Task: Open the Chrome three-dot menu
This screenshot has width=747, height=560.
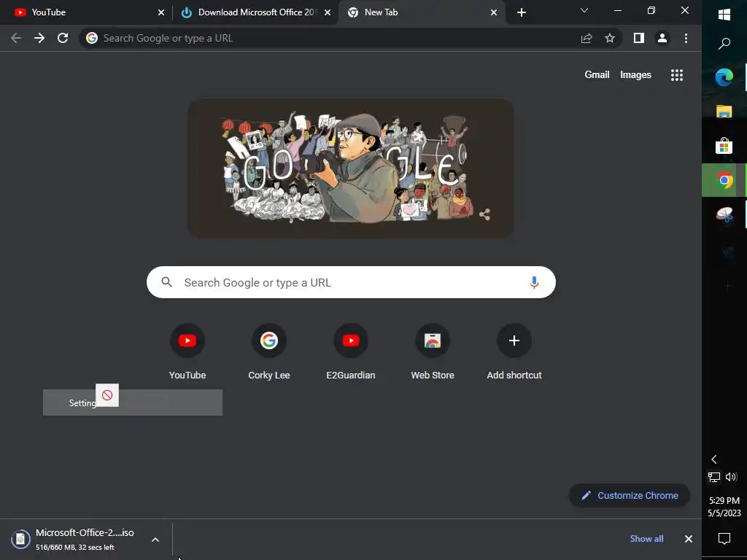Action: coord(686,38)
